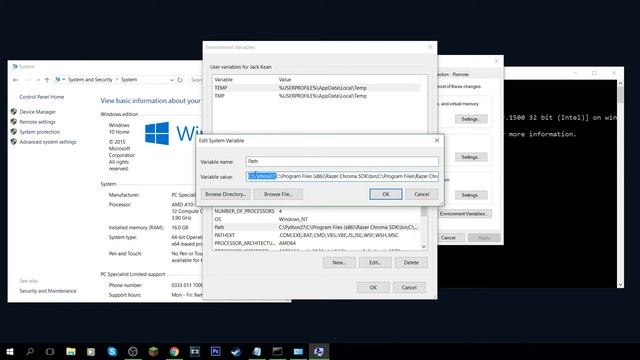This screenshot has height=360, width=640.
Task: Confirm with OK in Edit System Variable
Action: coord(386,194)
